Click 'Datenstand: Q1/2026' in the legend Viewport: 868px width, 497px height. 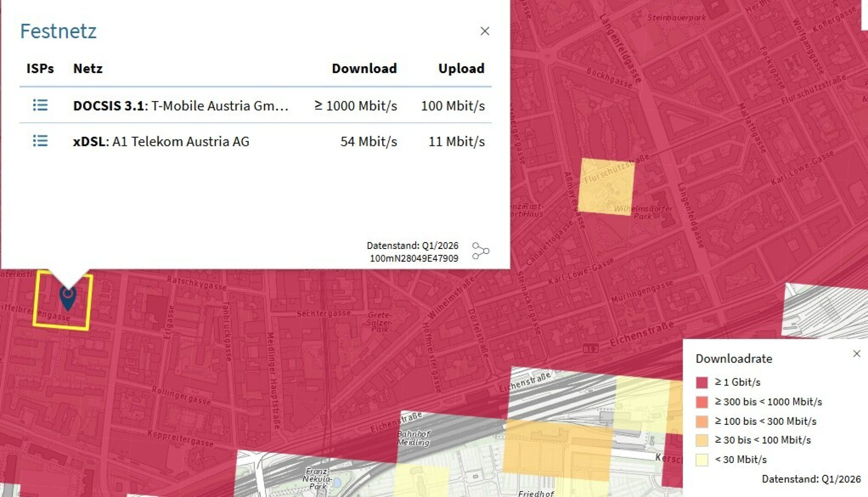point(811,479)
